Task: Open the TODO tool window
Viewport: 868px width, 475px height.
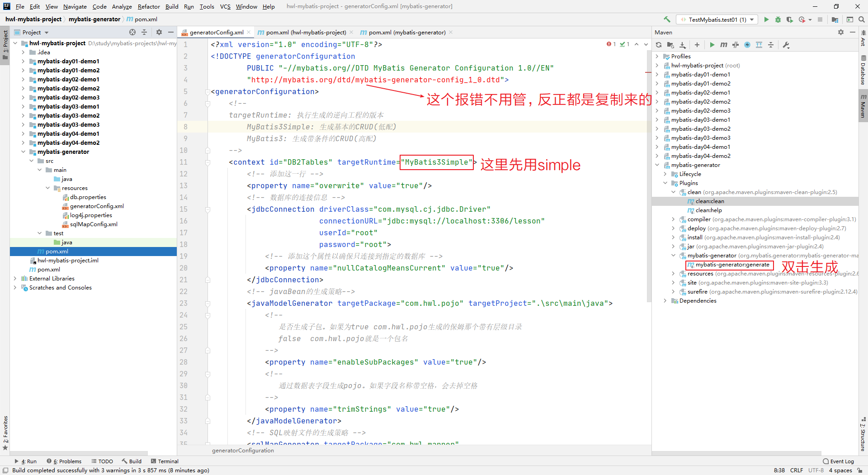Action: pyautogui.click(x=102, y=461)
